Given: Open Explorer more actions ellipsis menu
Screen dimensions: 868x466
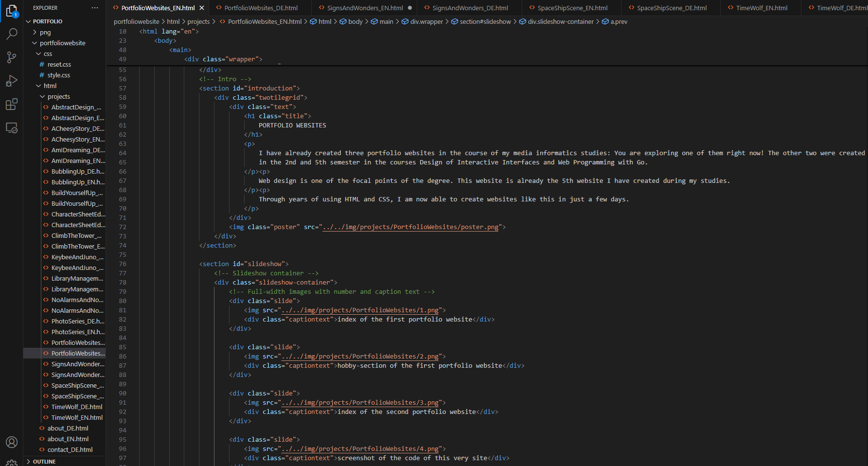Looking at the screenshot, I should pyautogui.click(x=95, y=8).
